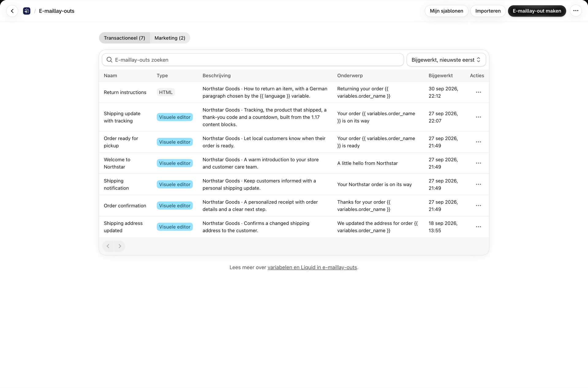Screen dimensions: 588x388
Task: Click subject A little hello from Northstar
Action: tap(367, 163)
